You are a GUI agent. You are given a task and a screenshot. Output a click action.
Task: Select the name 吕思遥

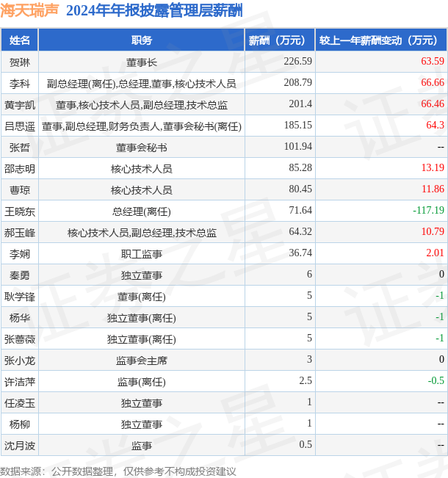20,126
